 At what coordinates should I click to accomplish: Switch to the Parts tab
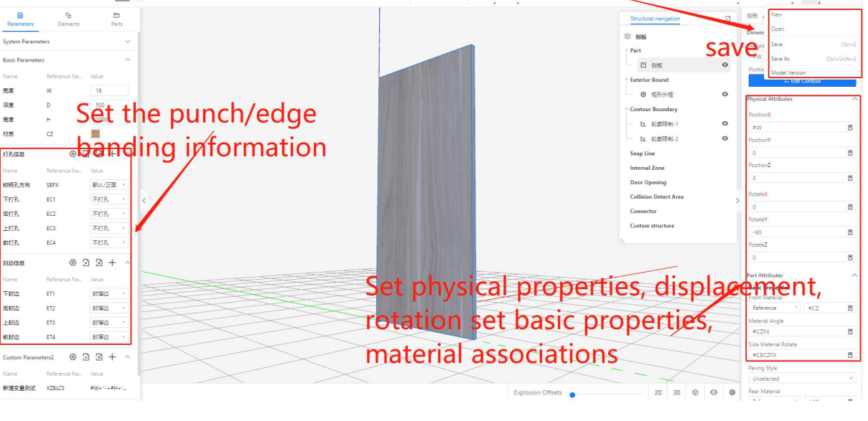point(116,19)
